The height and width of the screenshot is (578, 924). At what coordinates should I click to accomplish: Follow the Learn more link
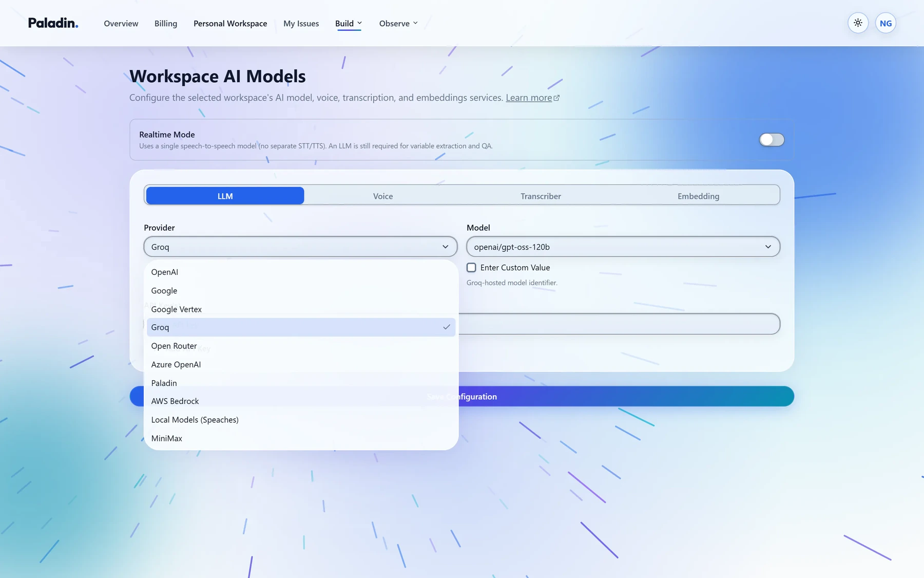tap(529, 98)
